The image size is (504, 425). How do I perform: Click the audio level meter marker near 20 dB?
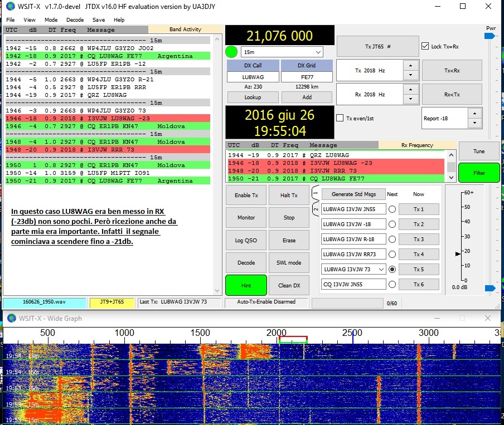coord(458,254)
